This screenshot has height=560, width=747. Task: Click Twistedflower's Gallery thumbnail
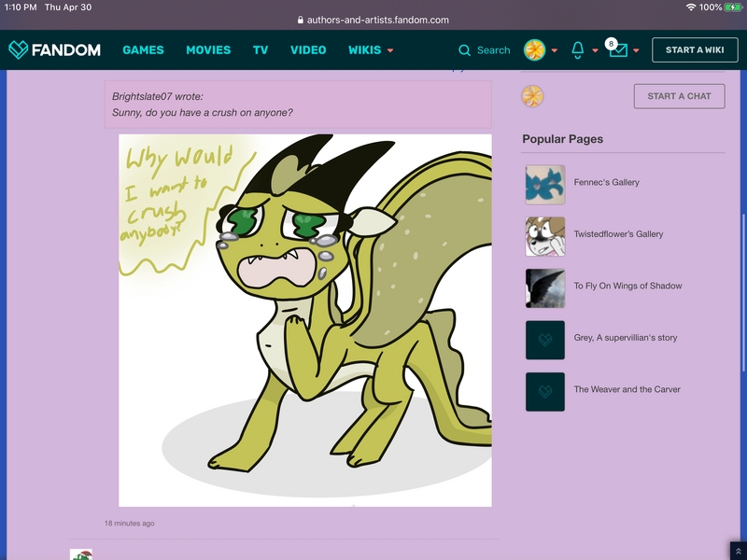[x=545, y=235]
